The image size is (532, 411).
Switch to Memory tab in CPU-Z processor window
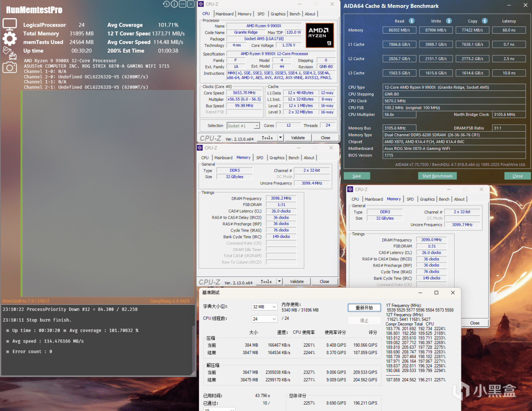point(244,14)
